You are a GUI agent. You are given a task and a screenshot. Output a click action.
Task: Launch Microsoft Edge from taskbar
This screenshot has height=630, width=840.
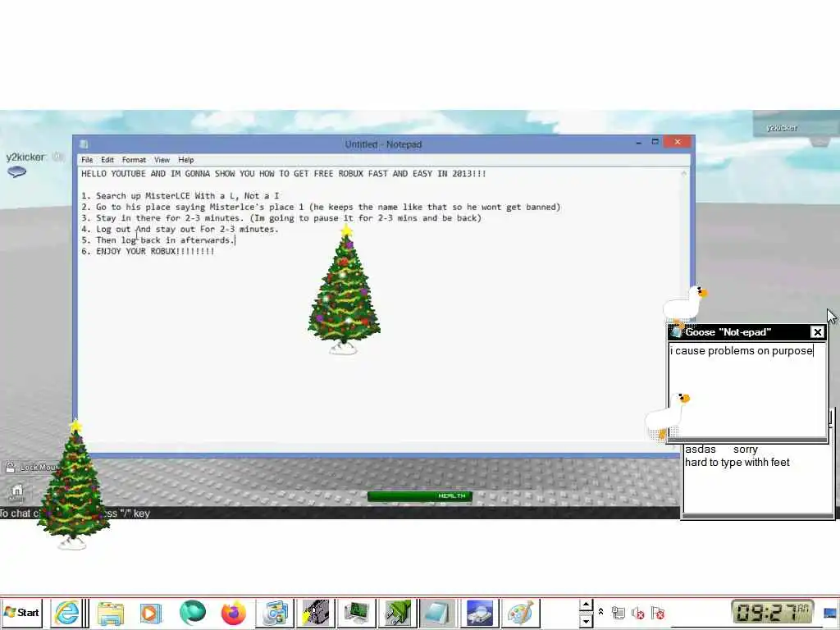(192, 613)
